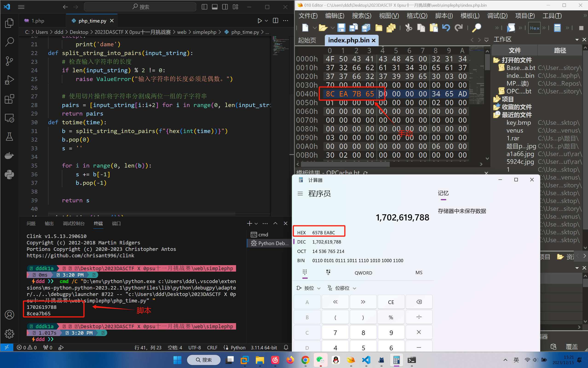
Task: Click the New file icon in 010 Editor
Action: coord(305,28)
